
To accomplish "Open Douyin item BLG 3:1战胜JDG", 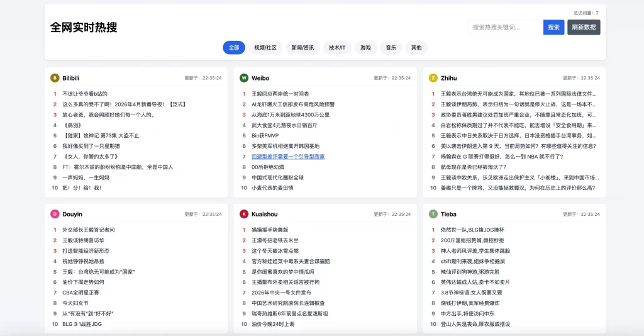I will (x=82, y=324).
